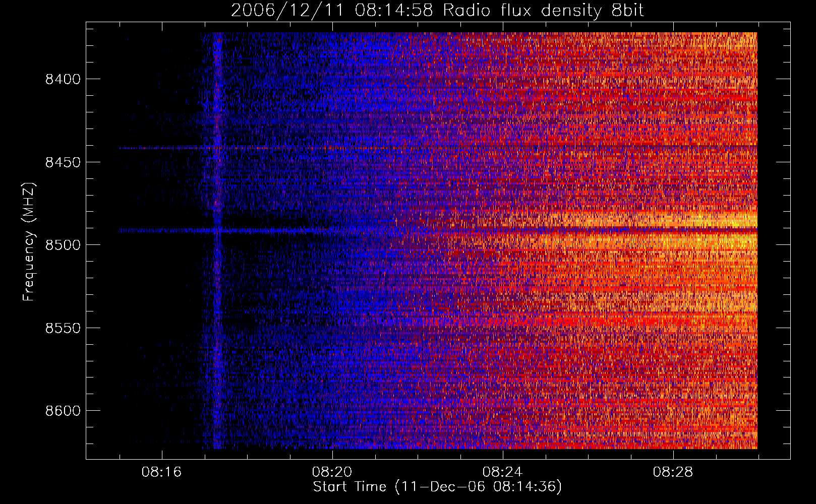Click the Frequency (MHZ) axis label
Viewport: 816px width, 504px height.
click(x=29, y=242)
